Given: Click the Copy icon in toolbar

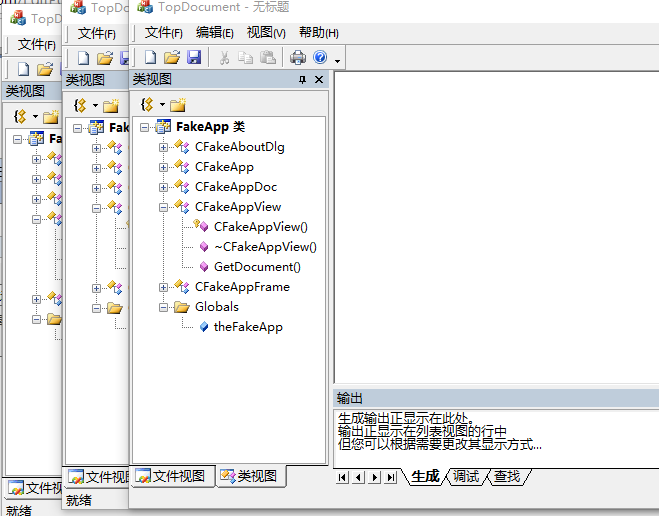Looking at the screenshot, I should [245, 58].
